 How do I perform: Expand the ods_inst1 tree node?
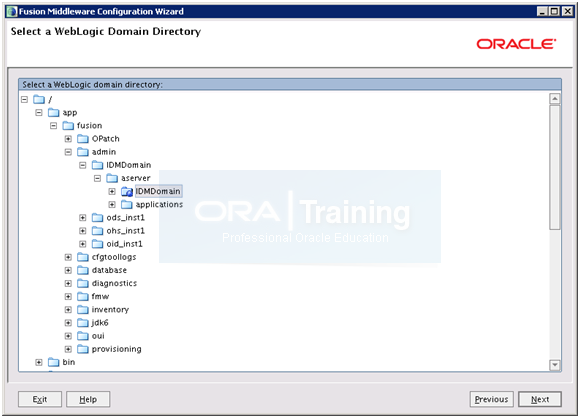tap(82, 218)
